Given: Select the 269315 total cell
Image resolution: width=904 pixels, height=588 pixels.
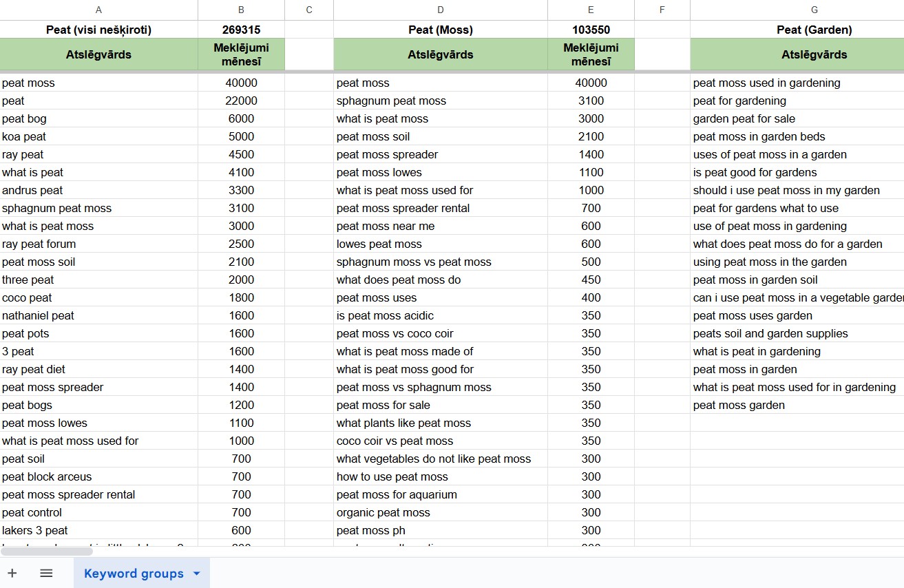Looking at the screenshot, I should (241, 30).
